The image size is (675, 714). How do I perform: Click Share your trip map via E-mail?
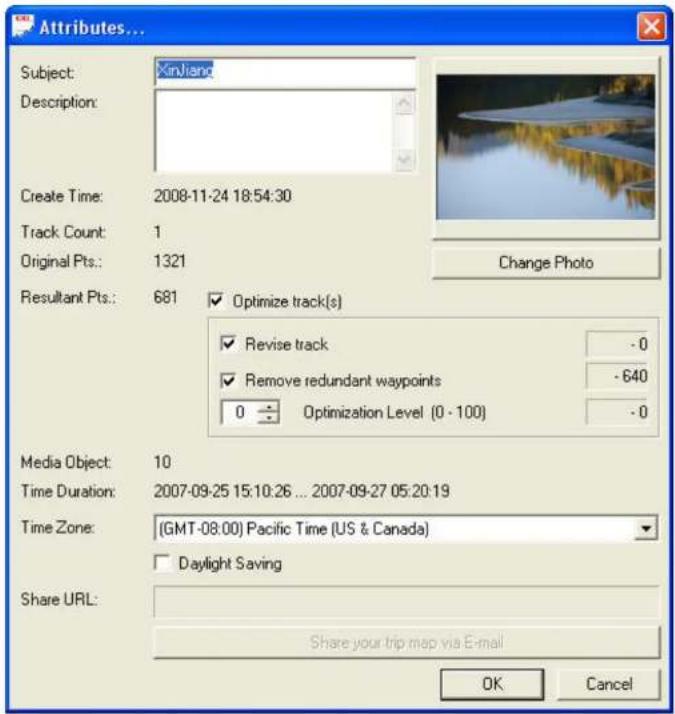click(406, 643)
